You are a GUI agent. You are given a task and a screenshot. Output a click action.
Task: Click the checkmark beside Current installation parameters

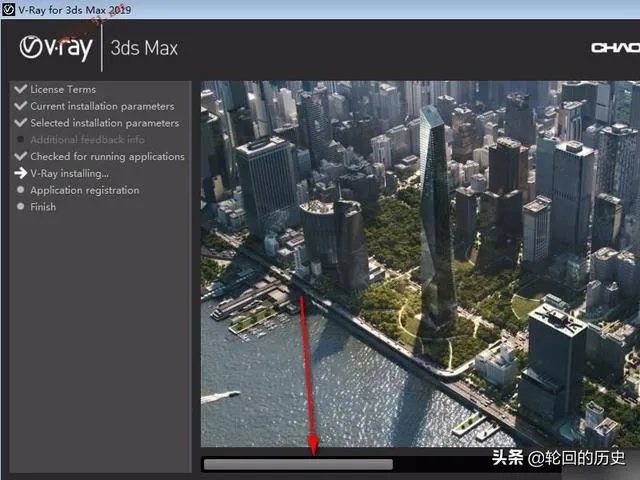point(20,106)
